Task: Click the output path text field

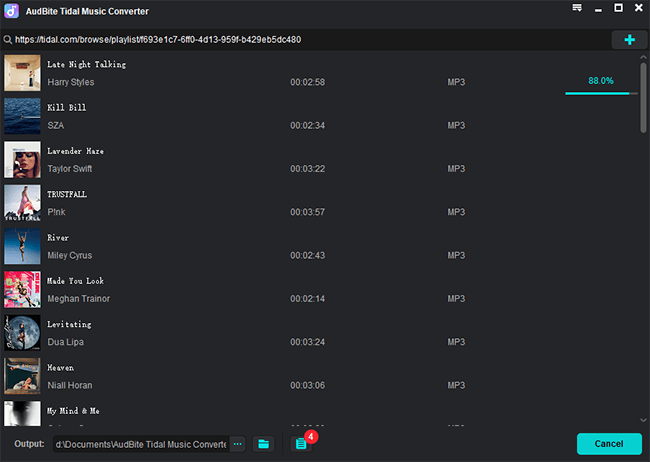Action: (140, 443)
